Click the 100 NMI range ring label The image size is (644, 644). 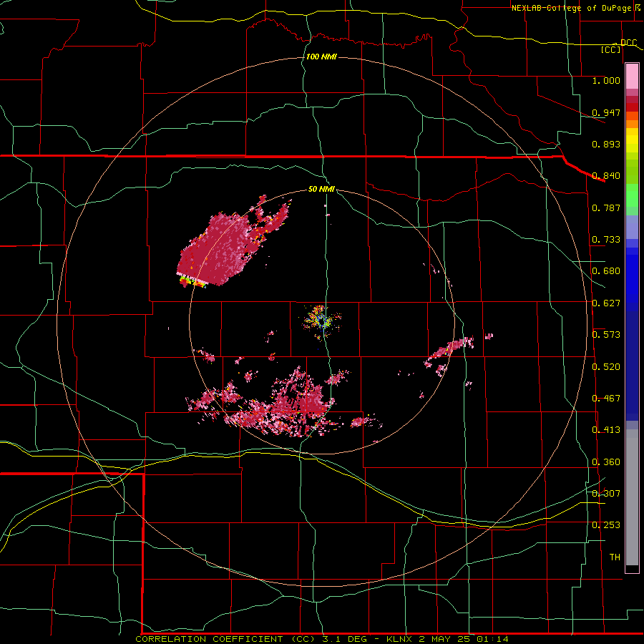(x=321, y=57)
